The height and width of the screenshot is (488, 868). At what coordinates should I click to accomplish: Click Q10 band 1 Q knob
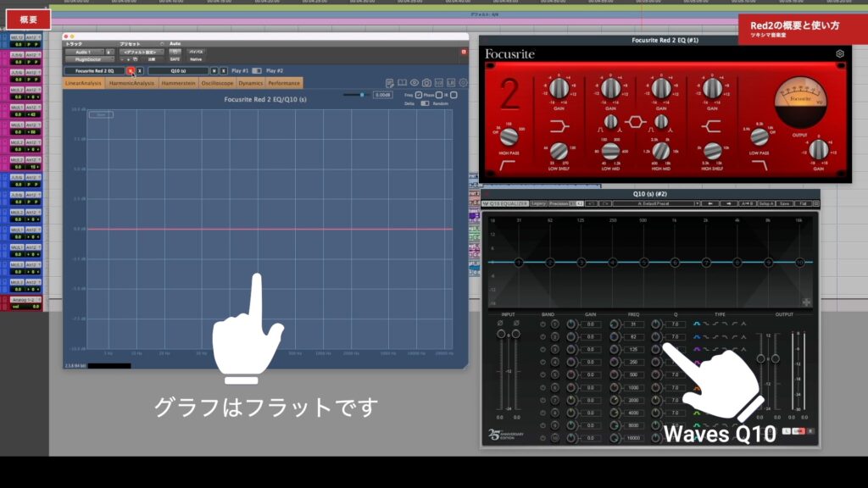[x=655, y=324]
